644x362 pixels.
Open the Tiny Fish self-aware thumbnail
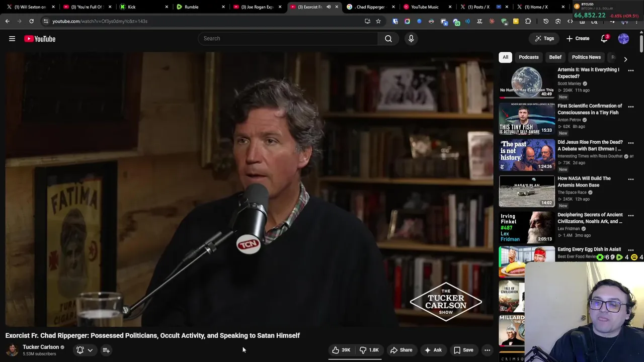tap(527, 118)
